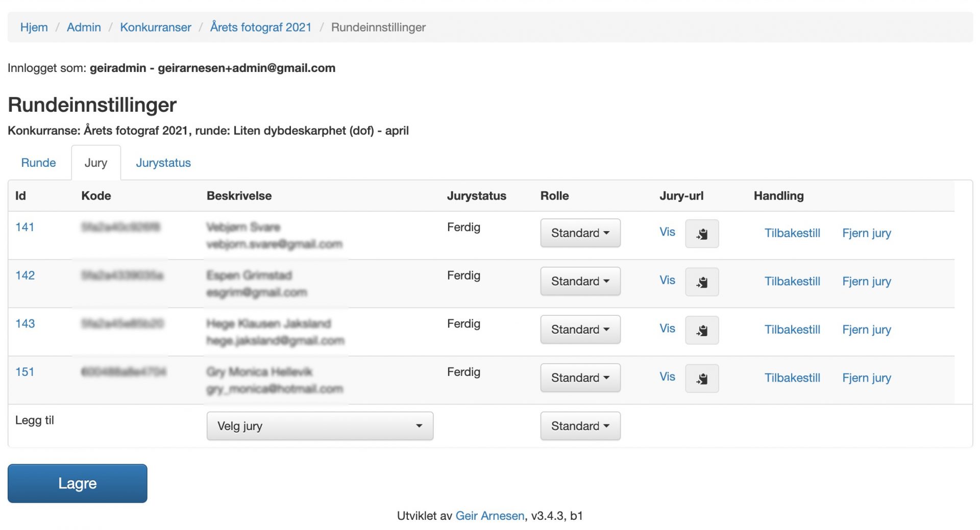
Task: Go to Konkurranser in breadcrumb
Action: (x=155, y=27)
